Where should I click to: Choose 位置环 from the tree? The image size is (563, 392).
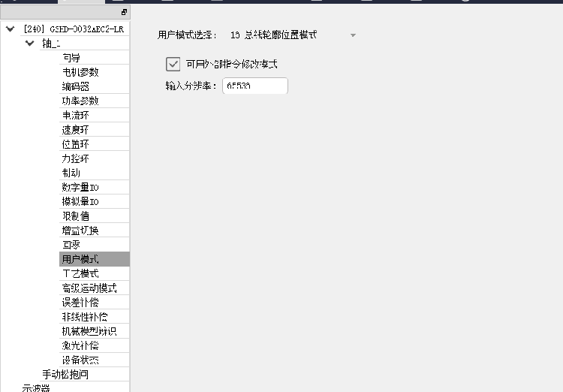click(x=75, y=143)
